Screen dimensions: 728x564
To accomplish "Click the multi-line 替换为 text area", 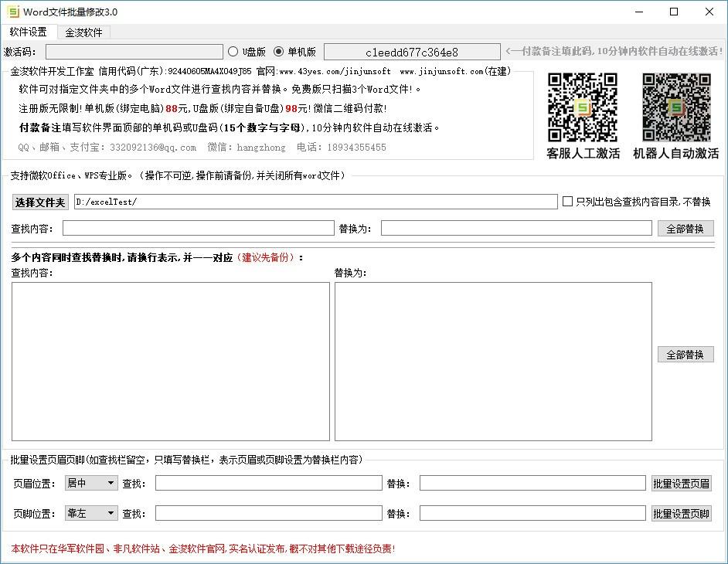I will (493, 361).
